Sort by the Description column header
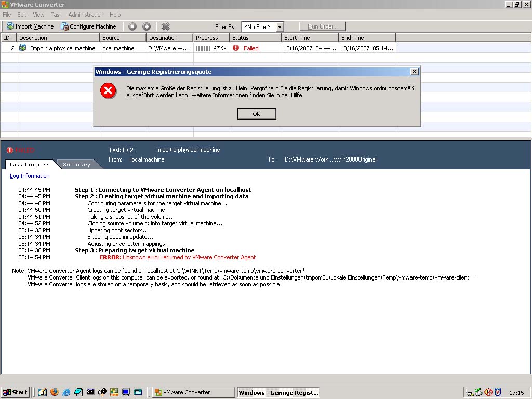Image resolution: width=532 pixels, height=399 pixels. click(58, 38)
